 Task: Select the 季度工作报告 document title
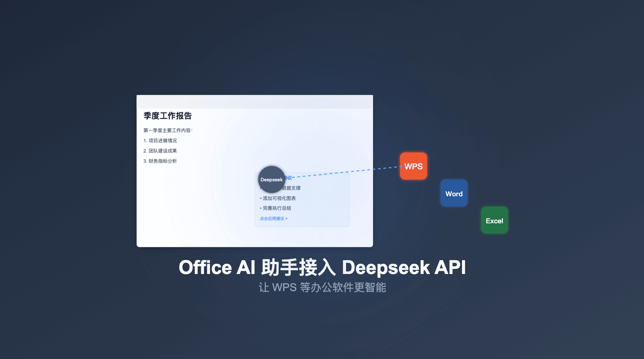pos(168,116)
